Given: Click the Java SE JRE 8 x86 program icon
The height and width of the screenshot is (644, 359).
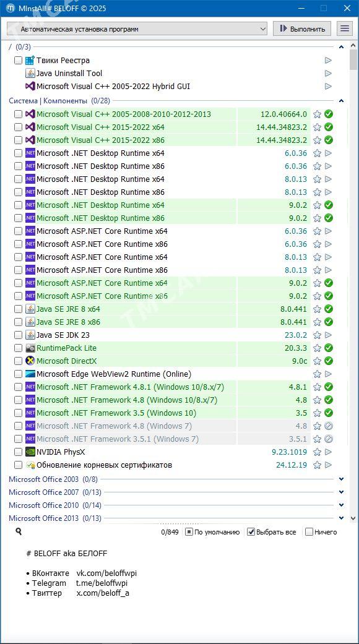Looking at the screenshot, I should point(30,322).
